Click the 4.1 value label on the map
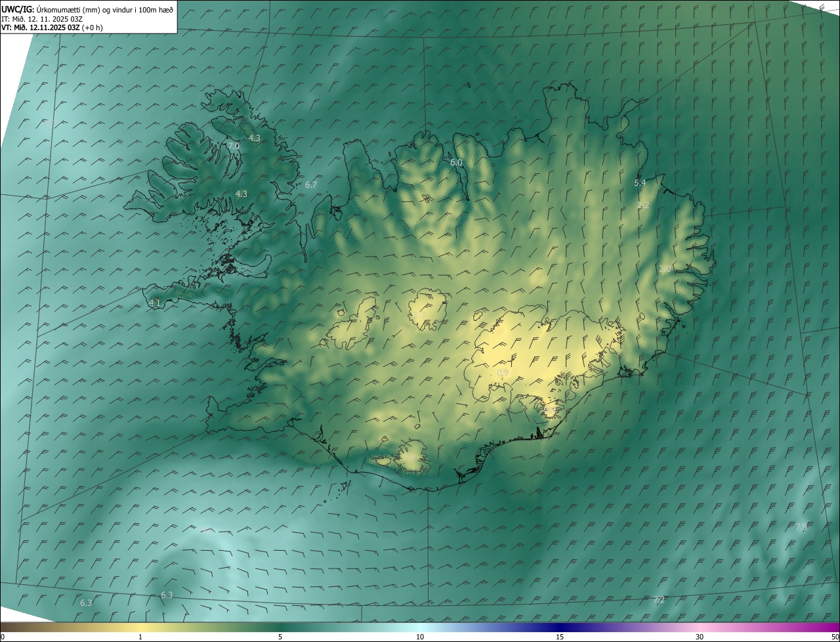 (155, 303)
